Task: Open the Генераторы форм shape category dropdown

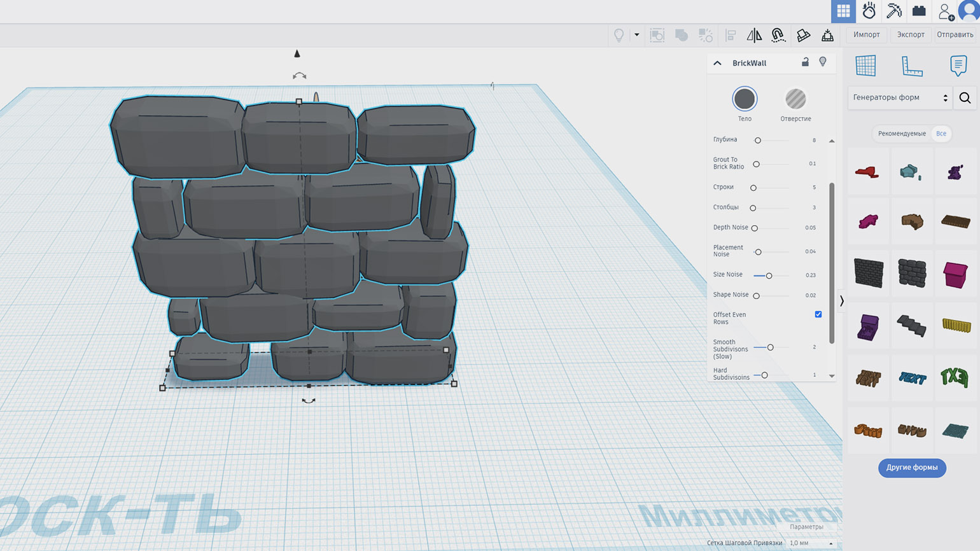Action: point(900,98)
